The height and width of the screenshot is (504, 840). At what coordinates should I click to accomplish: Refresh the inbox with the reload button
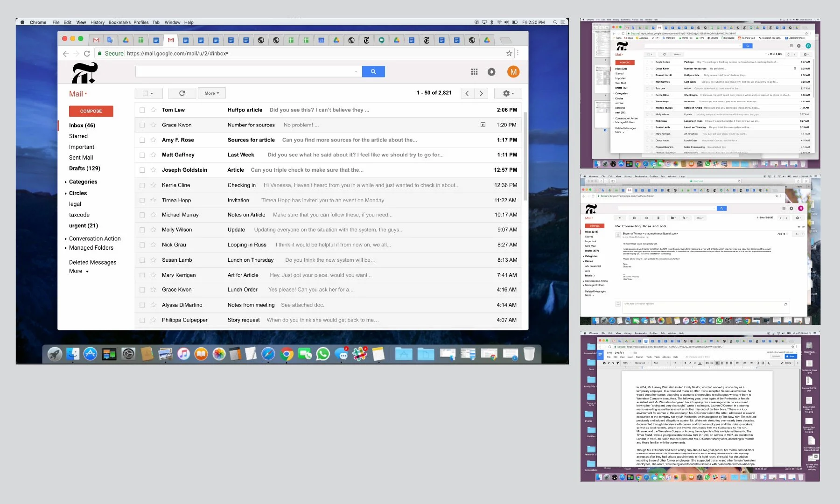tap(182, 93)
